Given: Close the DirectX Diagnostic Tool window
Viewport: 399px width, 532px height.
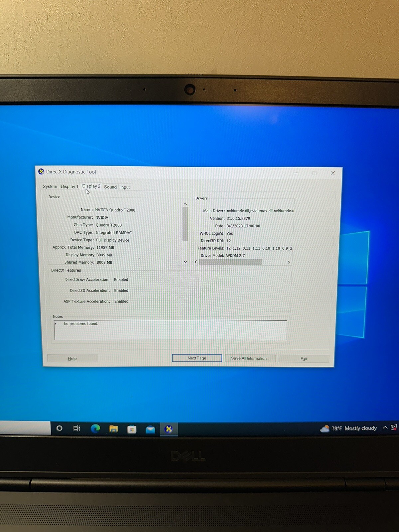Looking at the screenshot, I should tap(333, 173).
